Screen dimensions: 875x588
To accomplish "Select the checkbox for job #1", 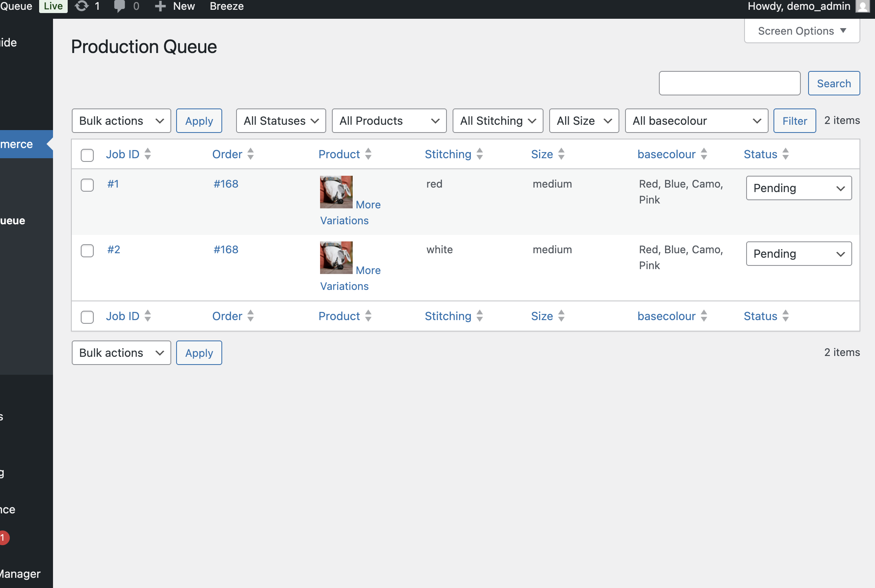I will (x=87, y=185).
